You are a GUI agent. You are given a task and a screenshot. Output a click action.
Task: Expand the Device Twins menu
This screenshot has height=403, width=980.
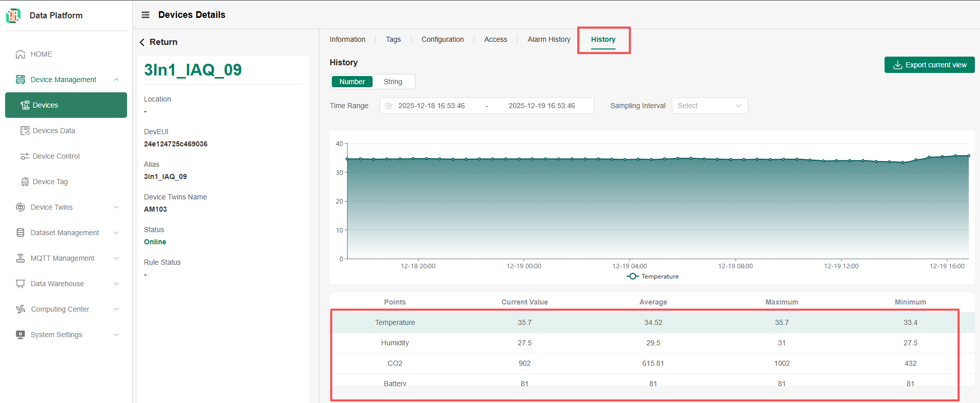66,207
